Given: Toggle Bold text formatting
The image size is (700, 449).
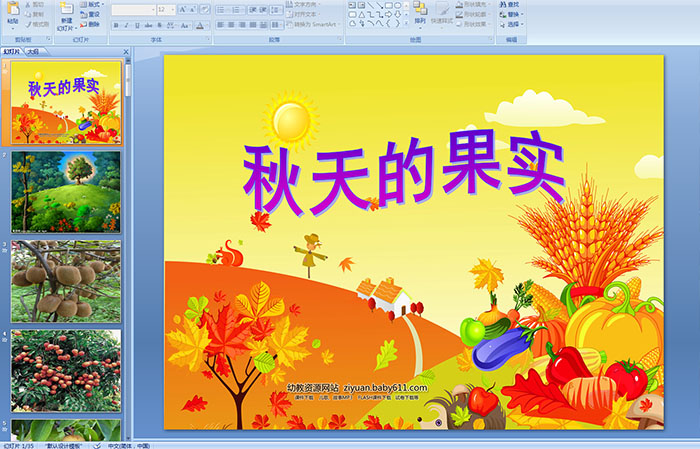Looking at the screenshot, I should 114,25.
